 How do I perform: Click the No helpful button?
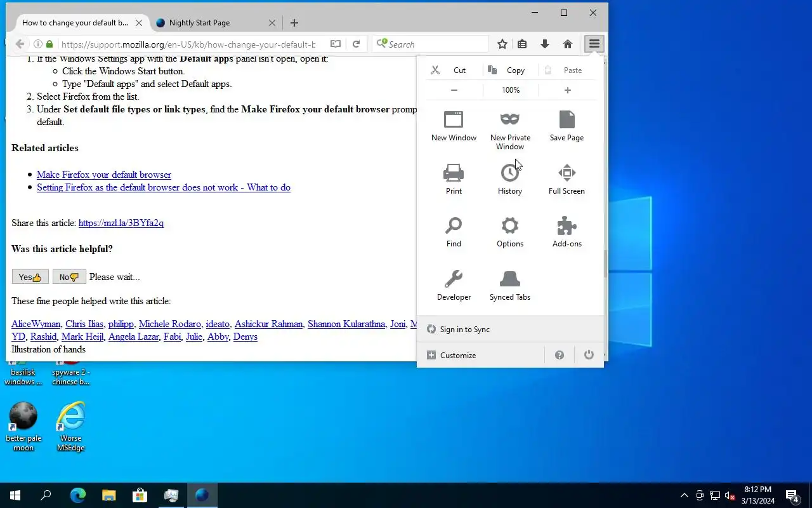[x=69, y=277]
